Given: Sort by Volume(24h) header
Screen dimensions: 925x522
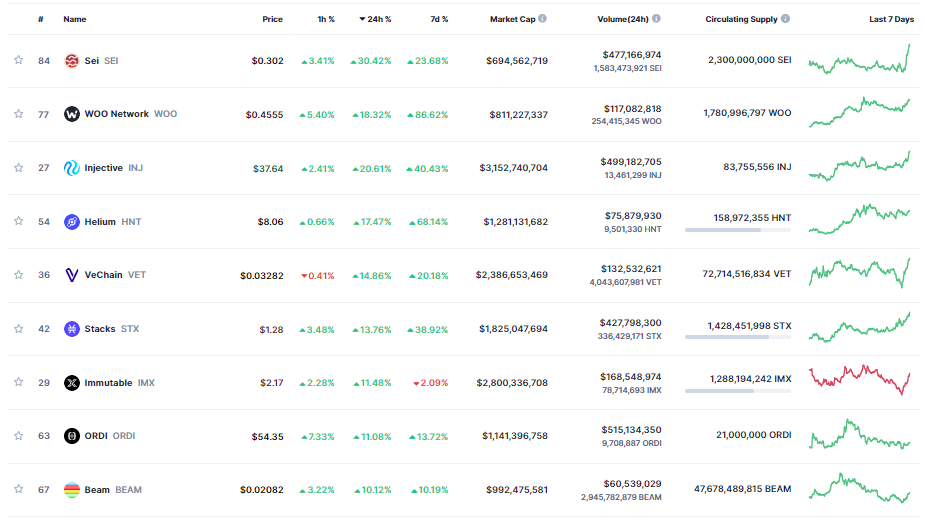Looking at the screenshot, I should (x=623, y=19).
